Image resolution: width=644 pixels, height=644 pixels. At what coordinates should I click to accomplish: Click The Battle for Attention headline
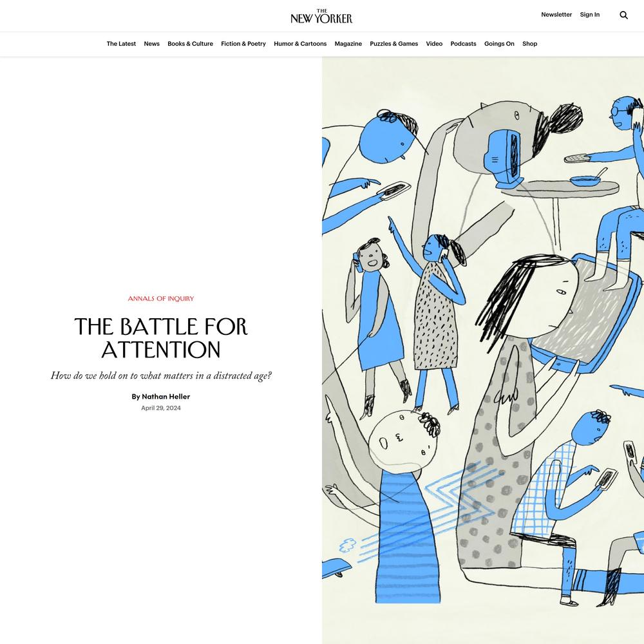tap(161, 338)
